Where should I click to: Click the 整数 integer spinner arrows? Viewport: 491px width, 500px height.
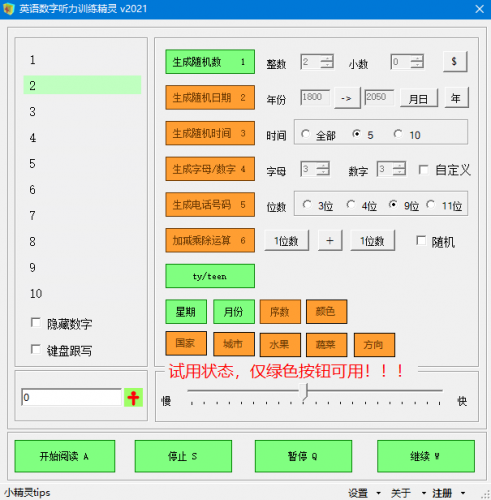pyautogui.click(x=327, y=62)
